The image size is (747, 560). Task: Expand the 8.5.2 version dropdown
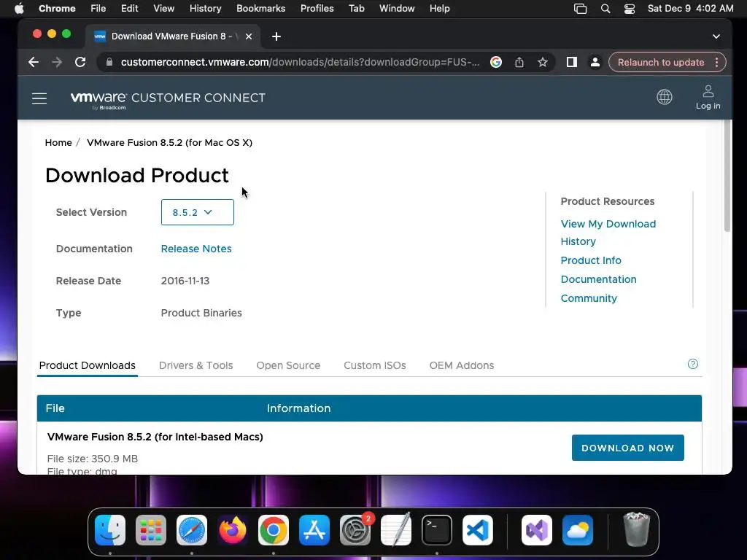pos(197,212)
